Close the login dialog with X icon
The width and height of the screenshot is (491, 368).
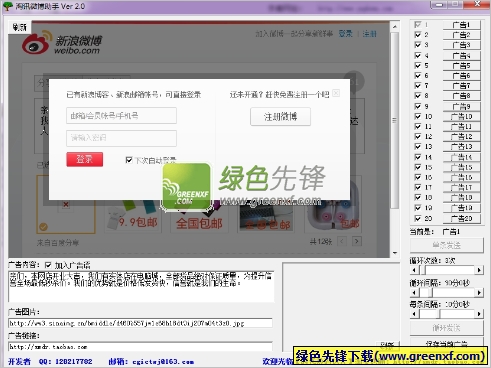click(x=336, y=93)
